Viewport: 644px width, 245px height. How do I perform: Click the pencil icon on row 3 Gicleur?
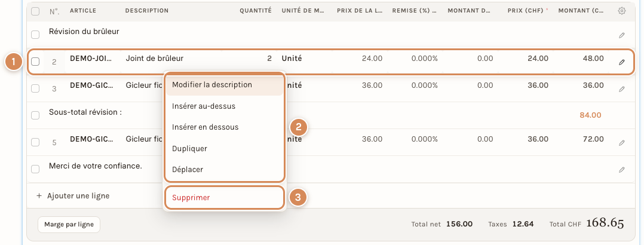tap(621, 89)
